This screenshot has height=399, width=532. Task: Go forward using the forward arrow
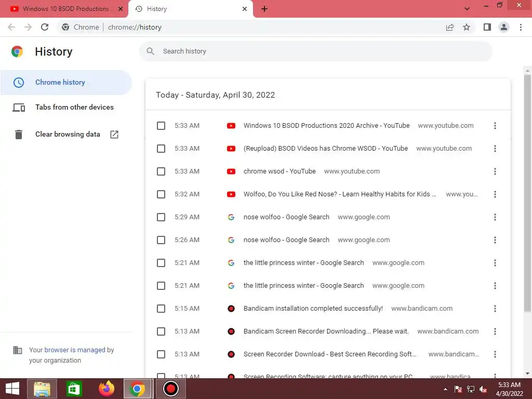[x=28, y=27]
